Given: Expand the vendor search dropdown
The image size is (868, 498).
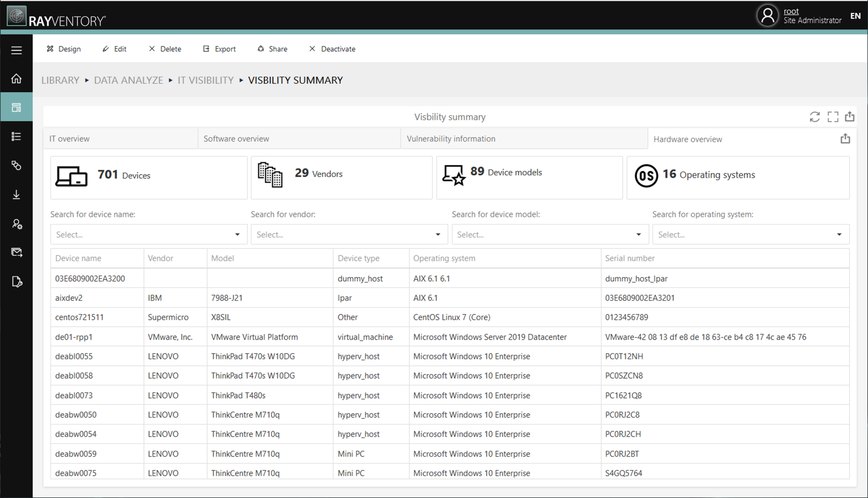Looking at the screenshot, I should coord(349,234).
